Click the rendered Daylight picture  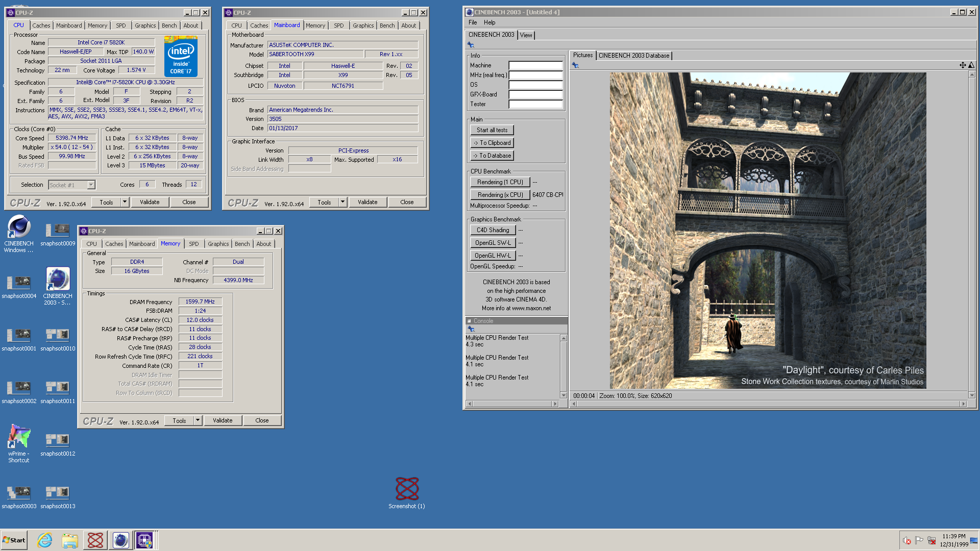[x=768, y=230]
